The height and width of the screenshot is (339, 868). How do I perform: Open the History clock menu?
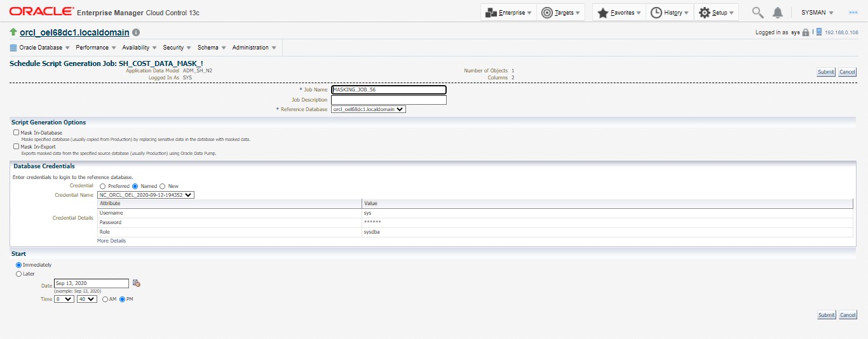point(670,13)
